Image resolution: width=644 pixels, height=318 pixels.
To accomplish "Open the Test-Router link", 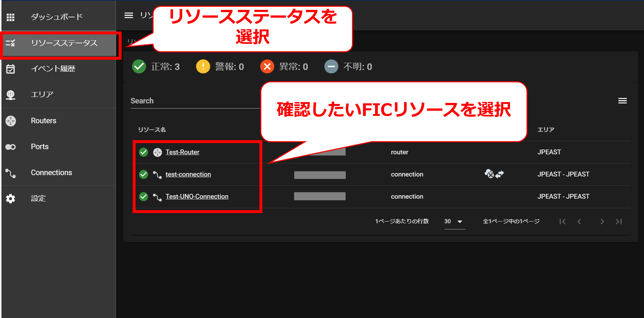I will [x=182, y=152].
